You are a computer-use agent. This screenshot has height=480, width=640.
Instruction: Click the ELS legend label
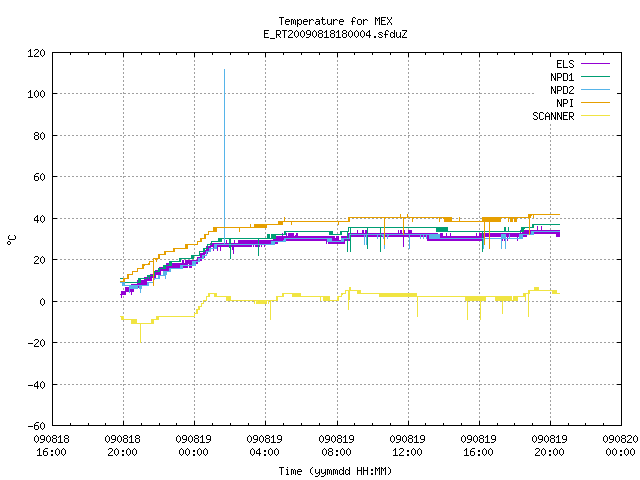click(x=565, y=64)
